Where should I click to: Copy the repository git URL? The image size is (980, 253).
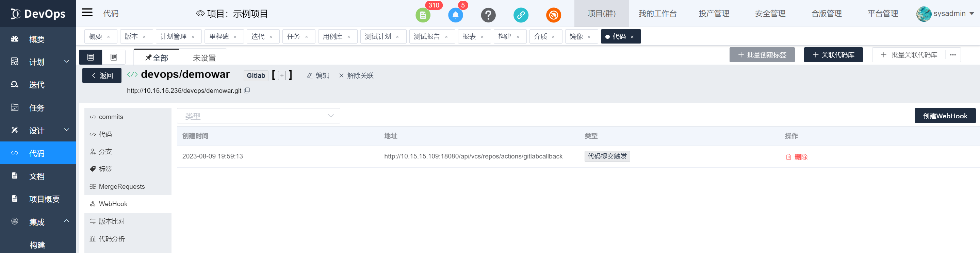[x=247, y=90]
